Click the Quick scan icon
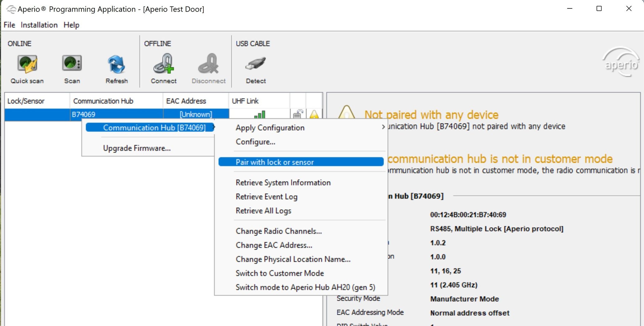 pos(27,64)
